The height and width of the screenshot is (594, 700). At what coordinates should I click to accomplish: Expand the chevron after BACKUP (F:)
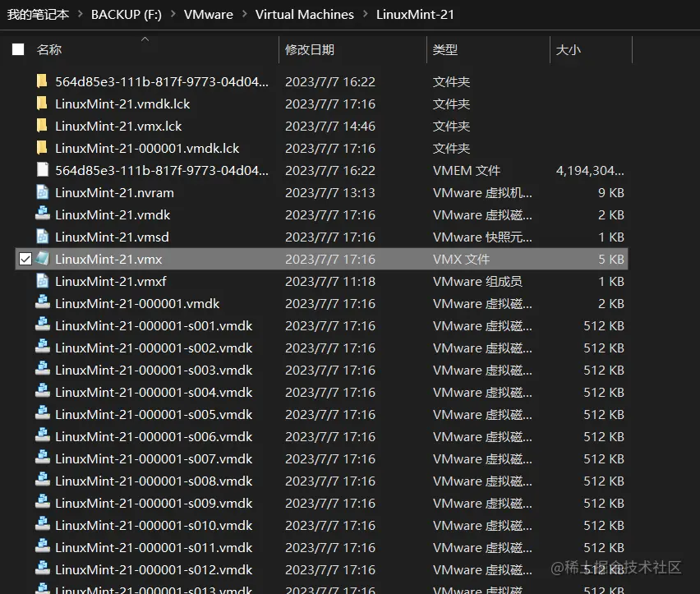pyautogui.click(x=173, y=14)
